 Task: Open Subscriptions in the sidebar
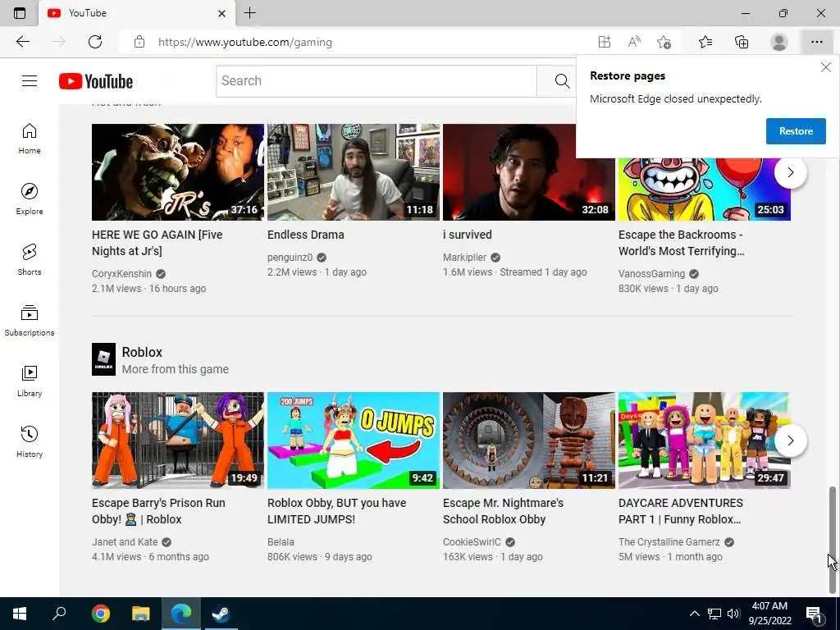point(30,321)
